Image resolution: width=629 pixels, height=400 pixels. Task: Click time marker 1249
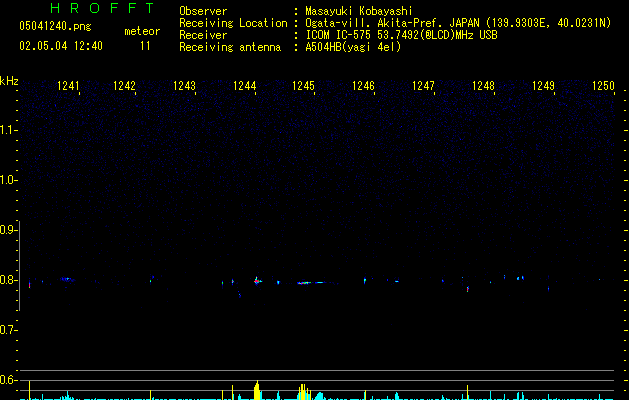[x=543, y=86]
